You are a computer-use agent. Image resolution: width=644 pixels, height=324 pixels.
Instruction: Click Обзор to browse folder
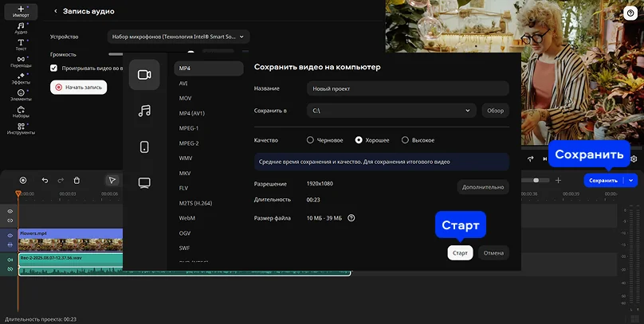pos(495,111)
